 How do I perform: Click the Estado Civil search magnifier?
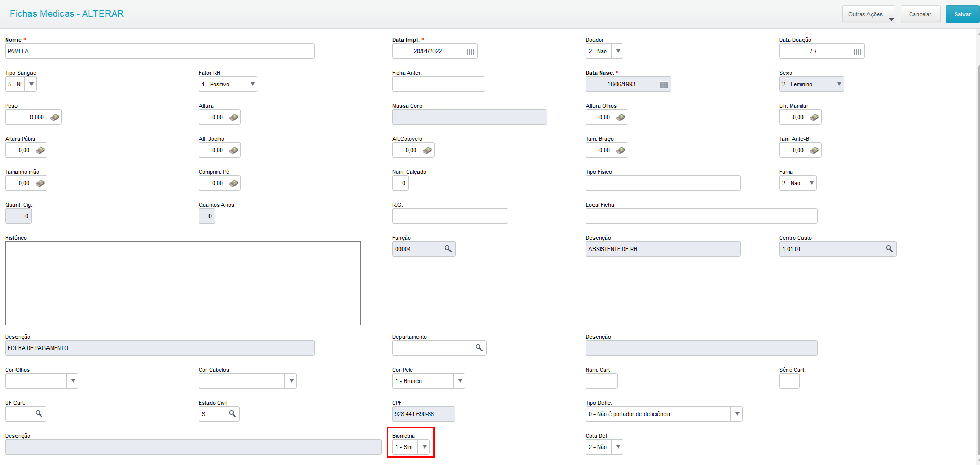click(x=233, y=413)
